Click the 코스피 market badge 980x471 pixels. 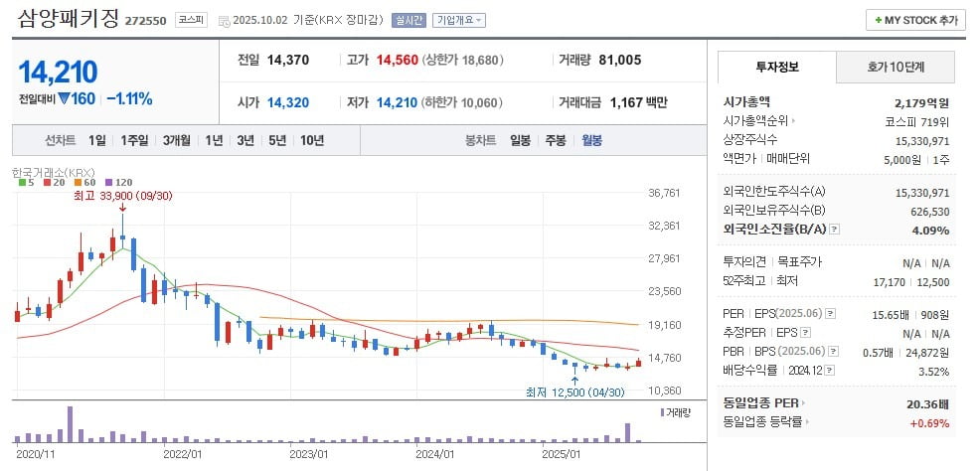[x=191, y=20]
